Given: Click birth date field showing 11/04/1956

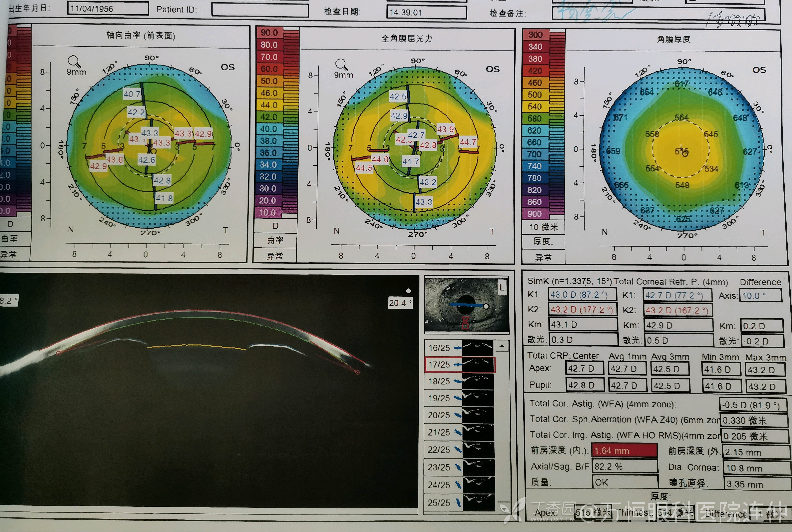Looking at the screenshot, I should pos(108,9).
